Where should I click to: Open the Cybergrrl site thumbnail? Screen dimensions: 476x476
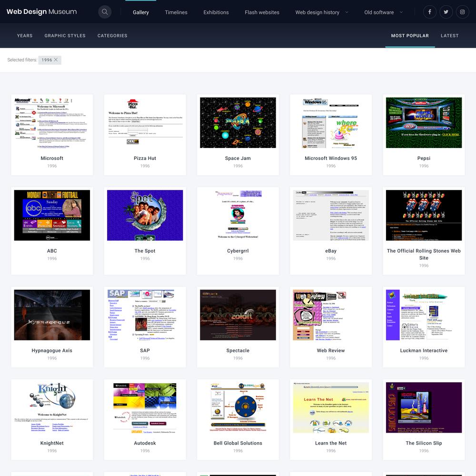pyautogui.click(x=238, y=215)
